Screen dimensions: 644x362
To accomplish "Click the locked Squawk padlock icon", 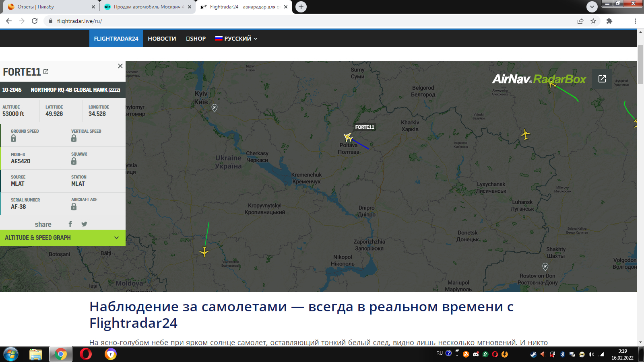I will coord(74,161).
